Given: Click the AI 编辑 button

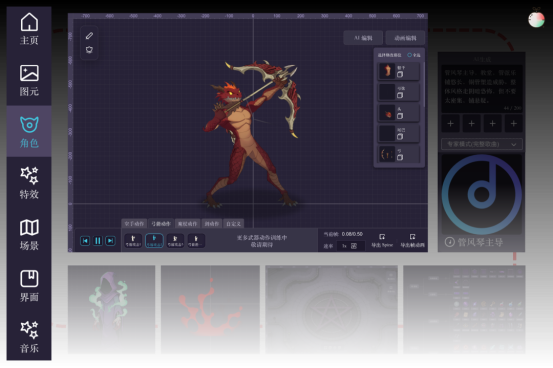Looking at the screenshot, I should [x=363, y=38].
